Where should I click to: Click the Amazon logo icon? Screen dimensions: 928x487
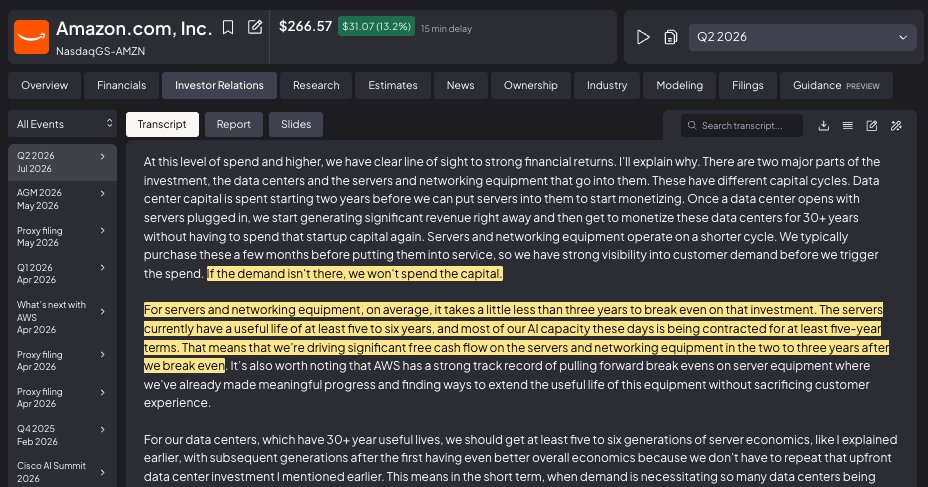click(31, 37)
